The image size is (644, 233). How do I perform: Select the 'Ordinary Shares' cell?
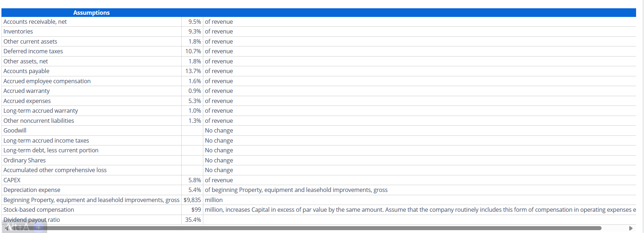[x=91, y=160]
